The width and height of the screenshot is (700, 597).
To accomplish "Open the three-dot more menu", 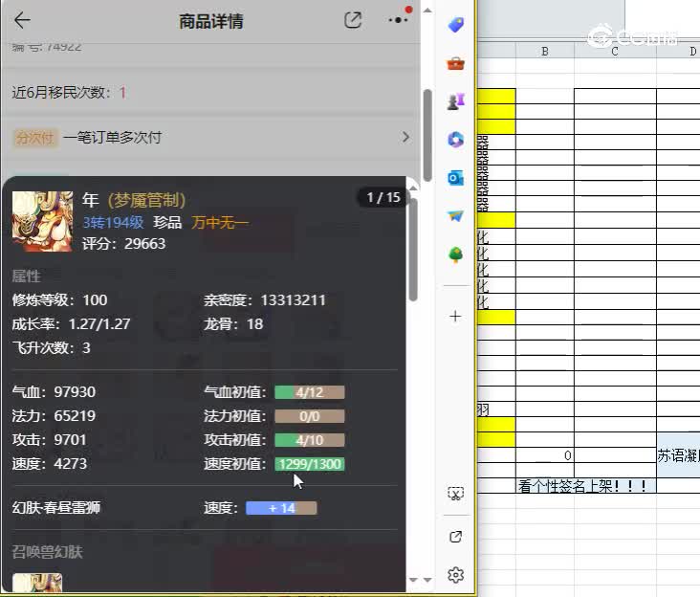I will [x=398, y=20].
